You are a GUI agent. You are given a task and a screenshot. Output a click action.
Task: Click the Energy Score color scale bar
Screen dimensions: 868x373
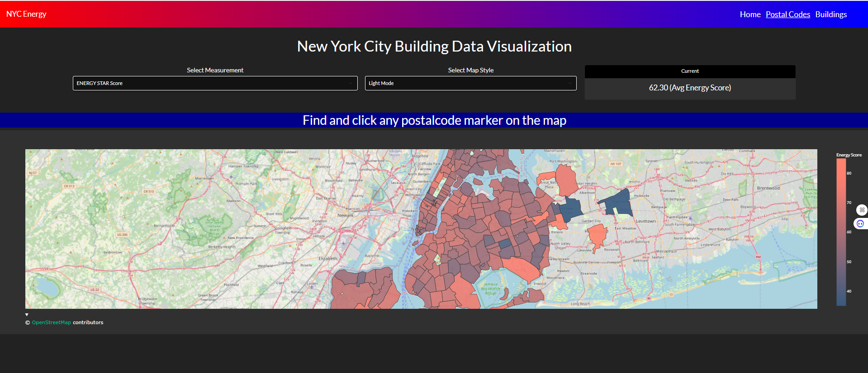[x=841, y=232]
